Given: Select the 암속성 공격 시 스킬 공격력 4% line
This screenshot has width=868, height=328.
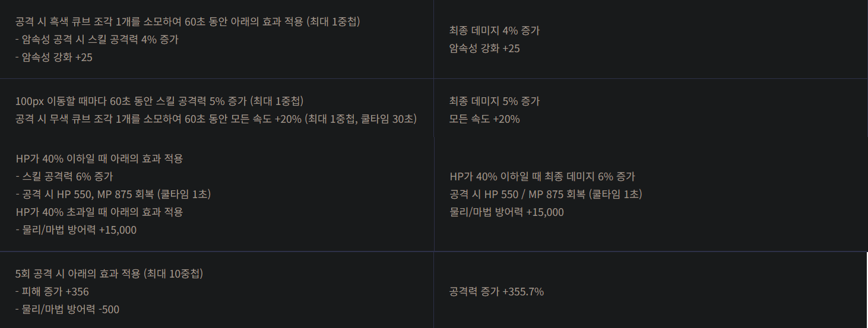Looking at the screenshot, I should (97, 40).
